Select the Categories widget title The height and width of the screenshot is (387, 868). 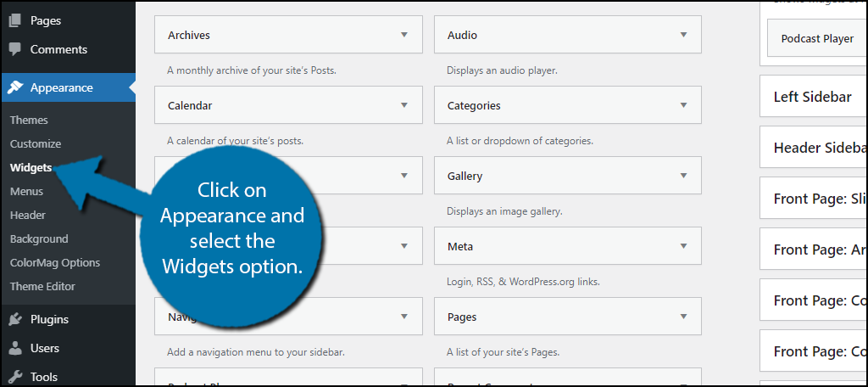point(474,105)
